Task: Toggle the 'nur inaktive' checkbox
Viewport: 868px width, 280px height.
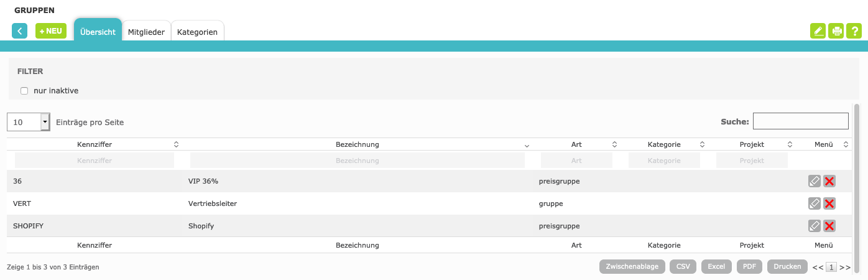Action: [x=25, y=91]
